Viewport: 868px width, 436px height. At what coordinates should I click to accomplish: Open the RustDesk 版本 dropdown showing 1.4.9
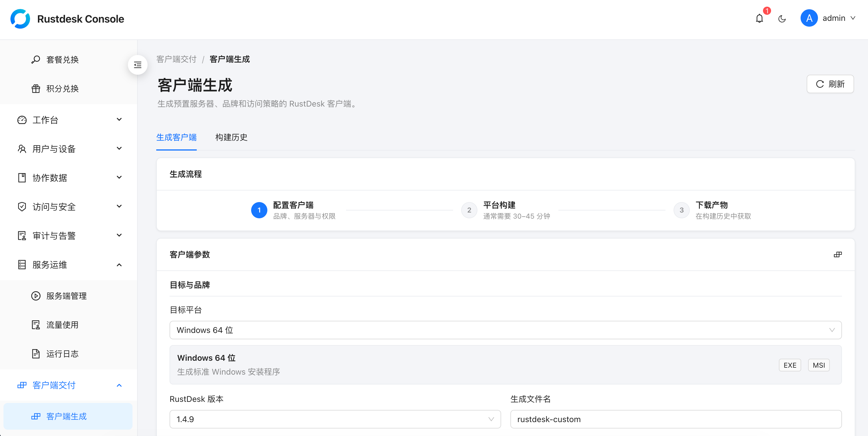335,419
